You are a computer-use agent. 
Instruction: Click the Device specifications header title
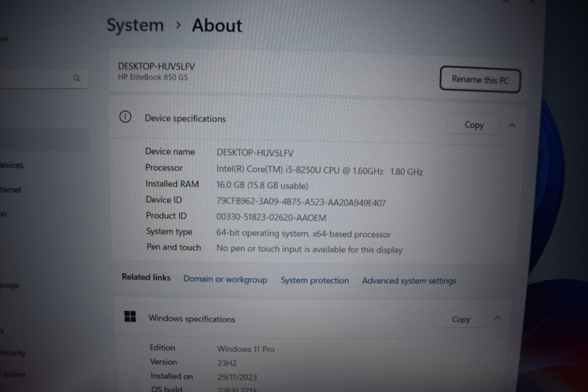click(185, 119)
